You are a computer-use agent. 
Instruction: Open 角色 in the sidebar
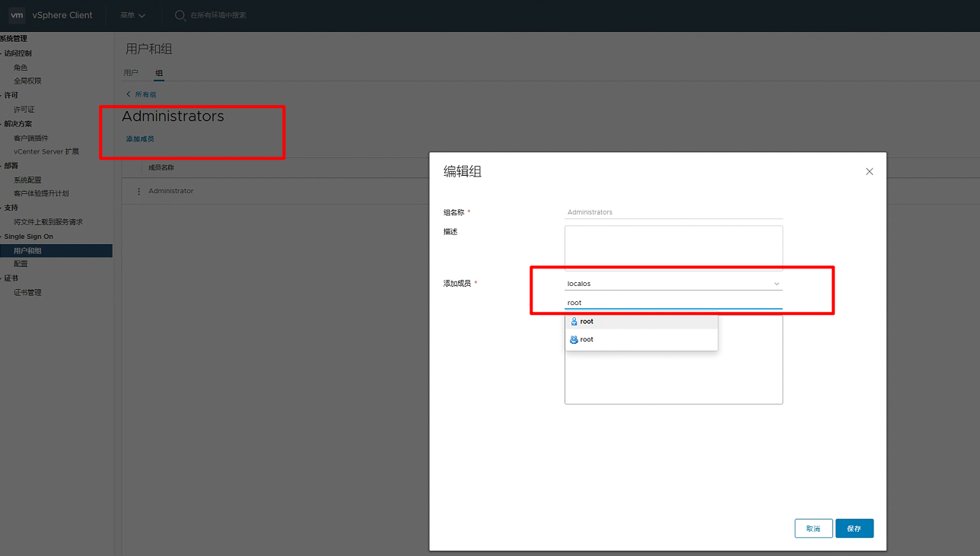tap(21, 68)
